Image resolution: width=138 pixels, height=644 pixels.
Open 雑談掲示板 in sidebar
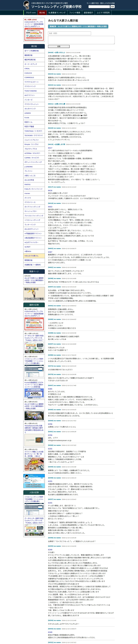click(34, 55)
